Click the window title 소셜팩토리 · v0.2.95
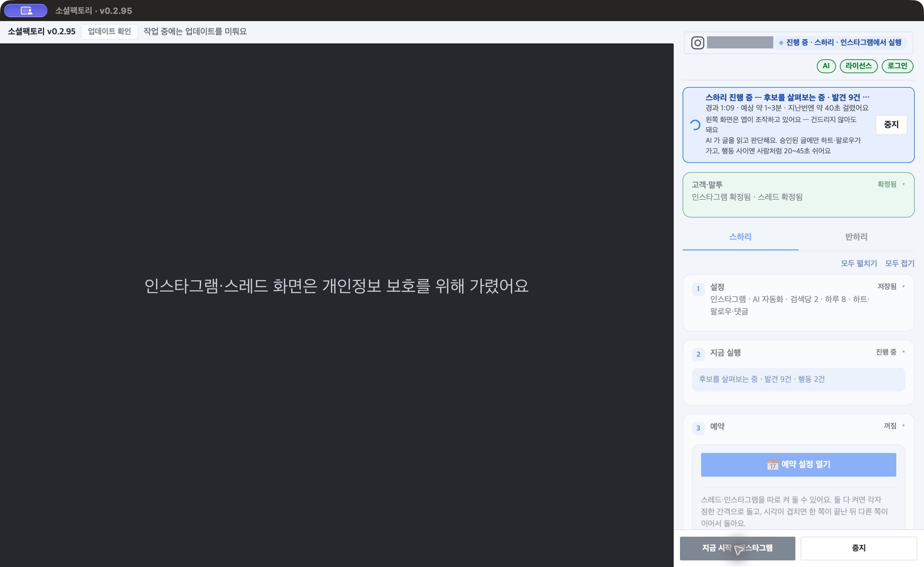This screenshot has width=924, height=567. (93, 11)
